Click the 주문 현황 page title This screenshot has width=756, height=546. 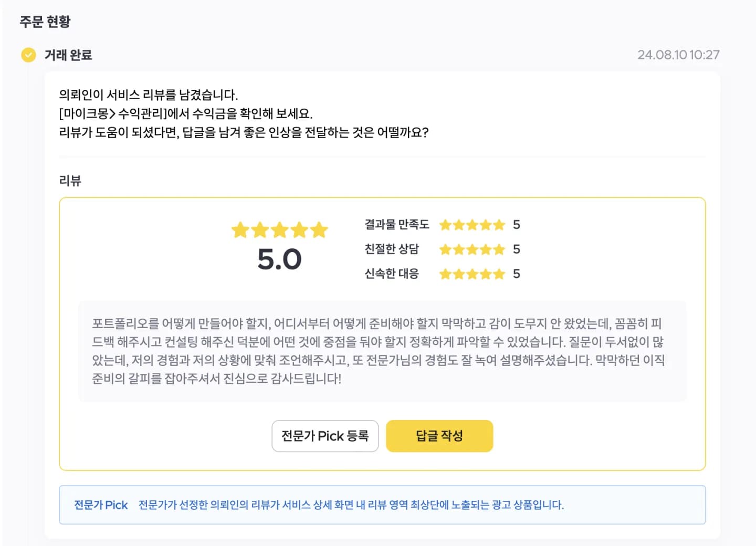coord(45,22)
